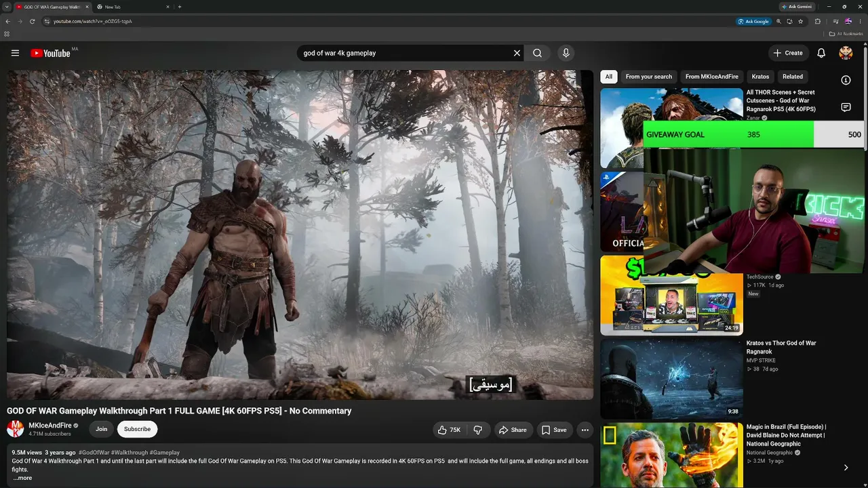Screen dimensions: 868x488
Task: Reload the YouTube page
Action: (32, 21)
